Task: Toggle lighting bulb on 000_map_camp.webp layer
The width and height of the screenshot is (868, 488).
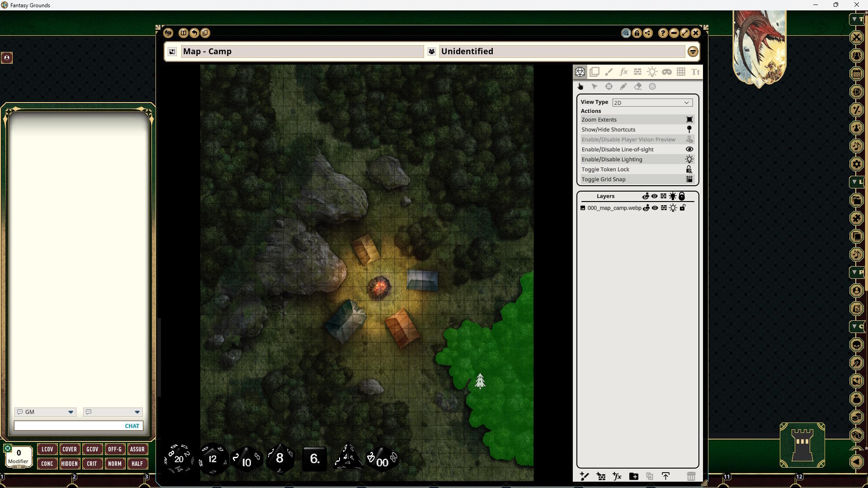Action: tap(673, 208)
